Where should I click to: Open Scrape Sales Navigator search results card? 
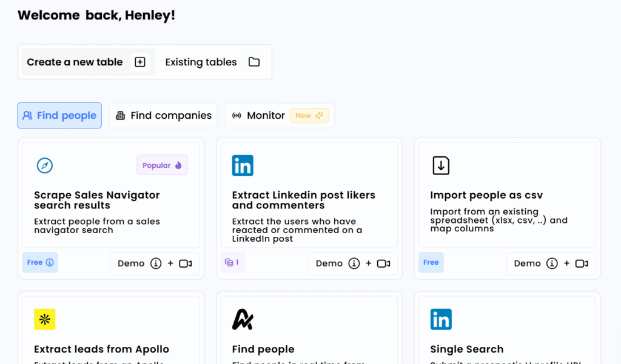click(x=97, y=200)
